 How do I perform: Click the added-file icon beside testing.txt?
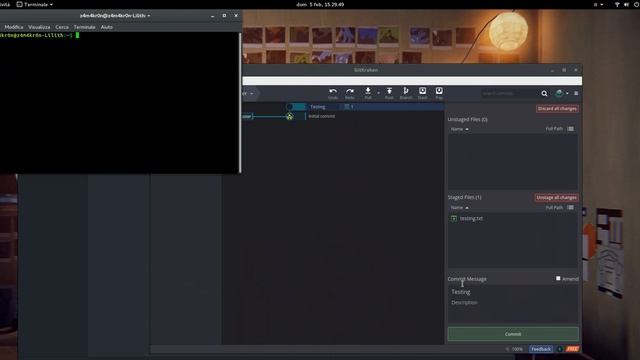(453, 218)
